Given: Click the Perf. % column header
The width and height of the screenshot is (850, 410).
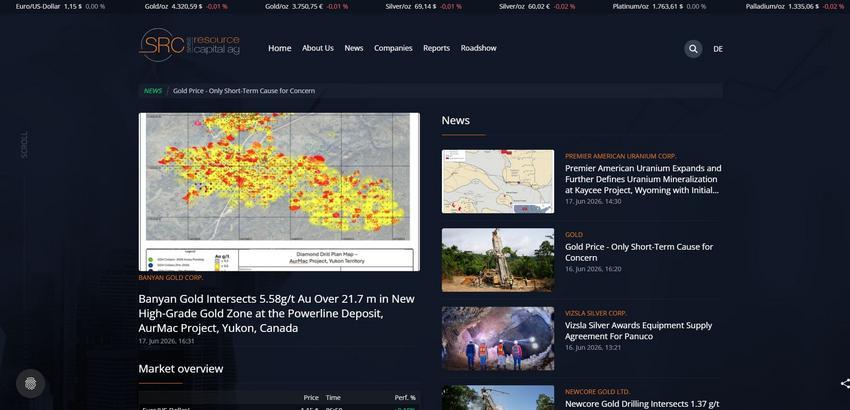Looking at the screenshot, I should [x=405, y=398].
